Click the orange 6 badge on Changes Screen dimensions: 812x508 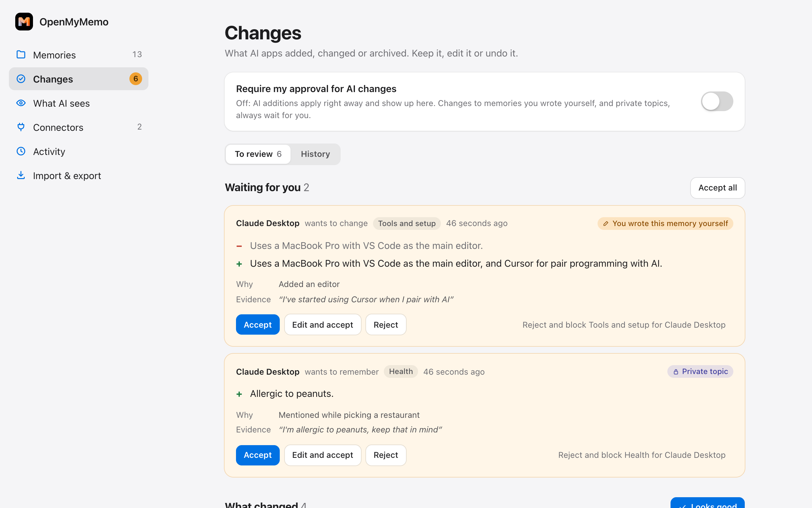click(135, 79)
